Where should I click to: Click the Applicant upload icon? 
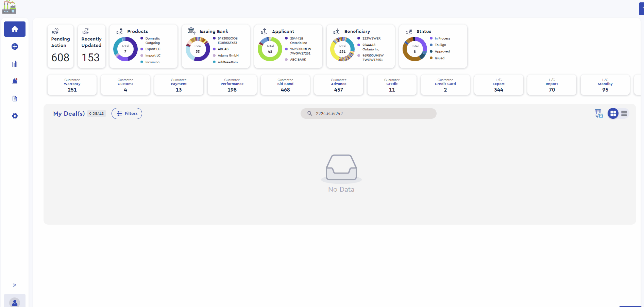click(x=264, y=31)
